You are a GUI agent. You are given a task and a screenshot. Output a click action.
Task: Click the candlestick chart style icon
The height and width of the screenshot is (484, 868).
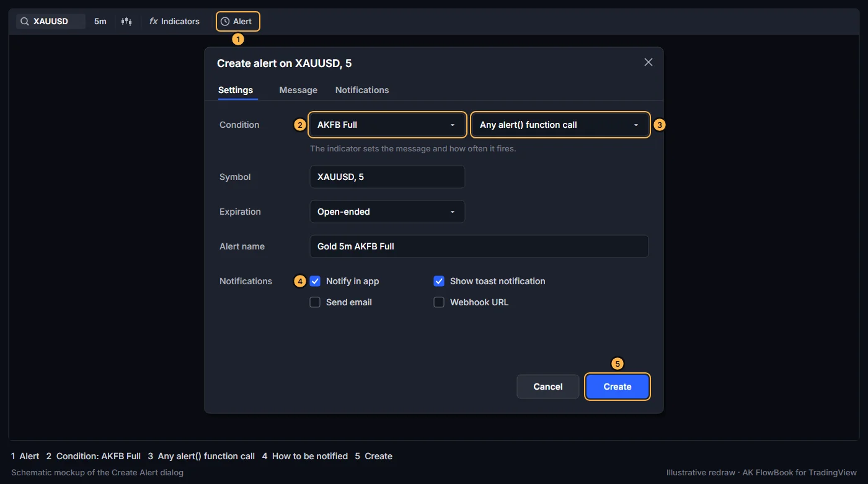pos(127,22)
